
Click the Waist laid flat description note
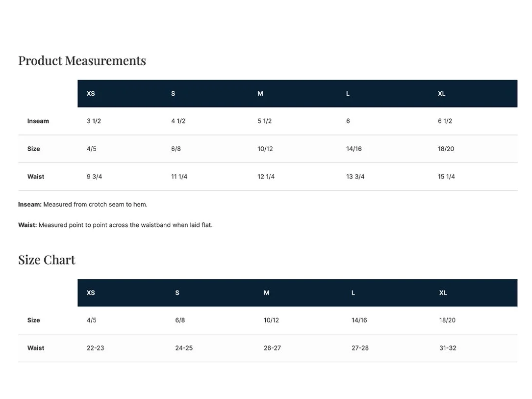click(x=115, y=225)
